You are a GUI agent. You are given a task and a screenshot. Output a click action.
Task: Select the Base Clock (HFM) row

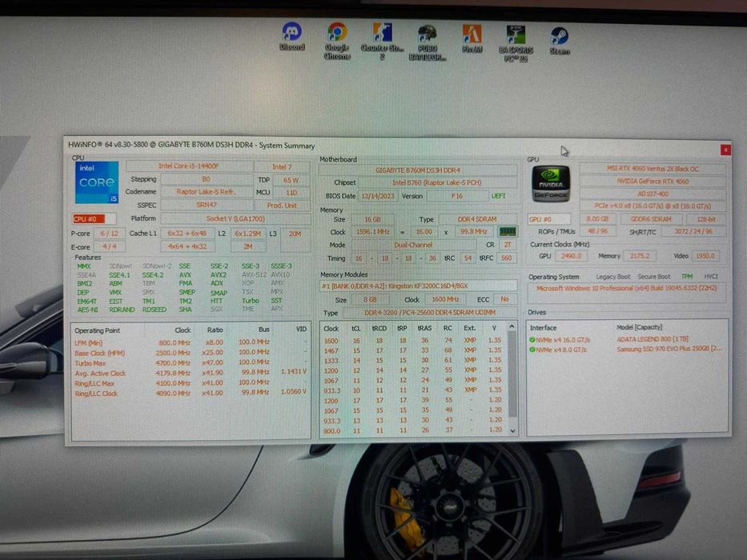coord(191,353)
